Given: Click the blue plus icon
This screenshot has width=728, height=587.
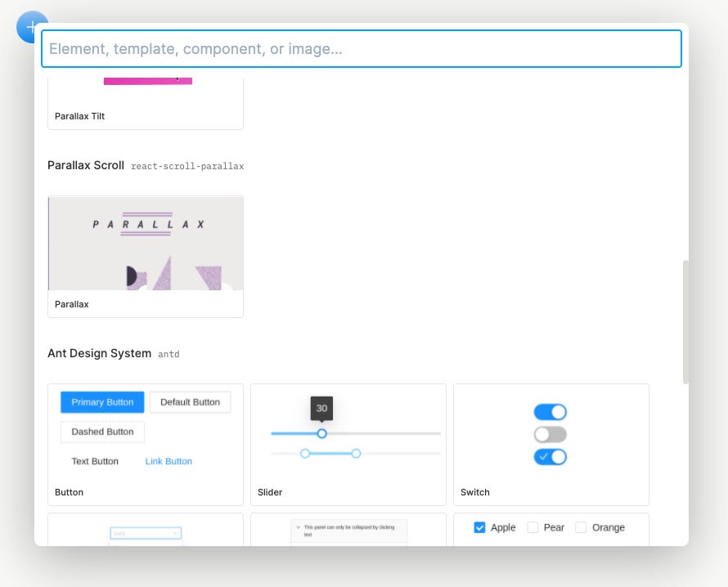Looking at the screenshot, I should [31, 26].
